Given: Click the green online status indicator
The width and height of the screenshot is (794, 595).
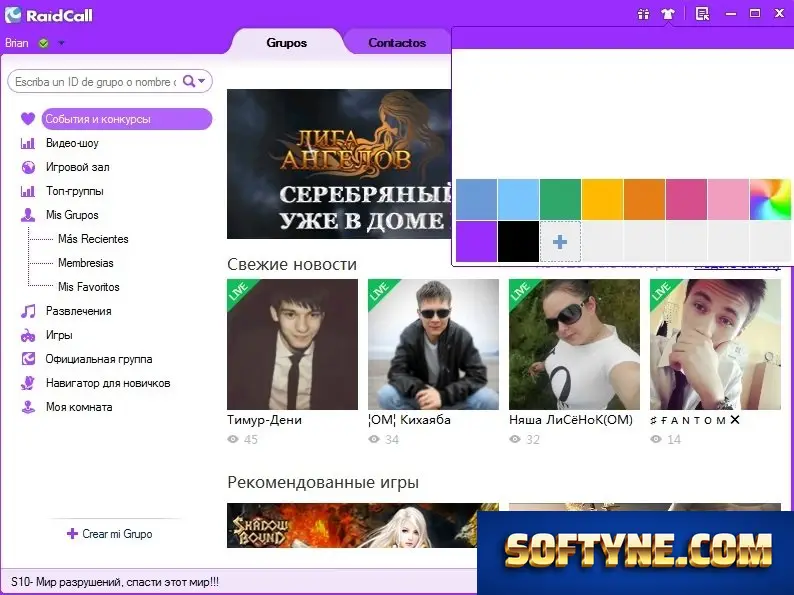Looking at the screenshot, I should pyautogui.click(x=44, y=43).
